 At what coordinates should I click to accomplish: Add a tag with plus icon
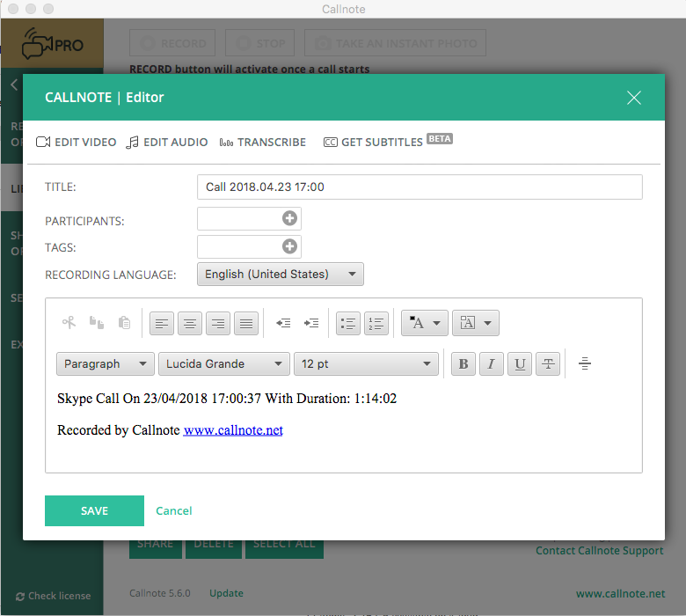point(289,246)
